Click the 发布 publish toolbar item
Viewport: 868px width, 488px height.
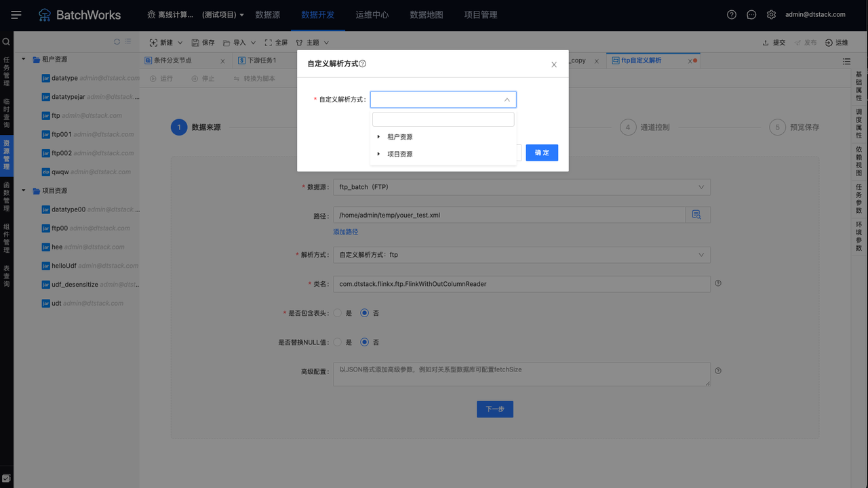tap(805, 43)
